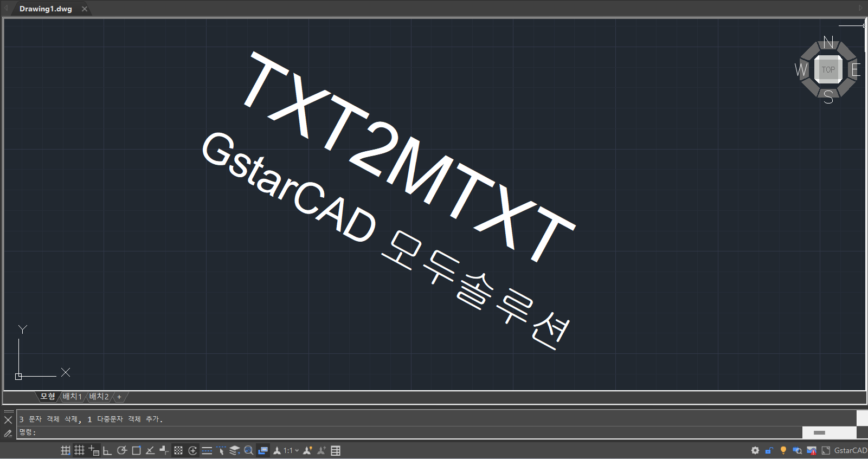Click the command line customize pencil icon
The height and width of the screenshot is (459, 868).
tap(8, 433)
